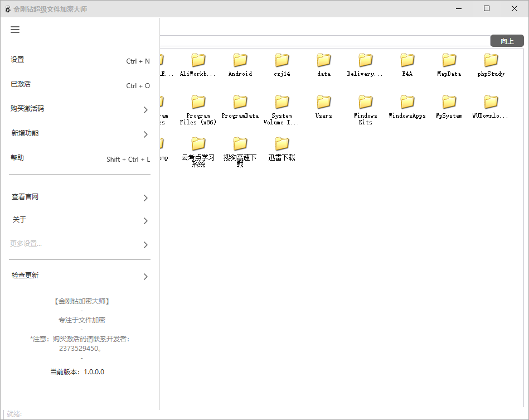529x420 pixels.
Task: Expand the 新增功能 submenu chevron
Action: point(145,134)
